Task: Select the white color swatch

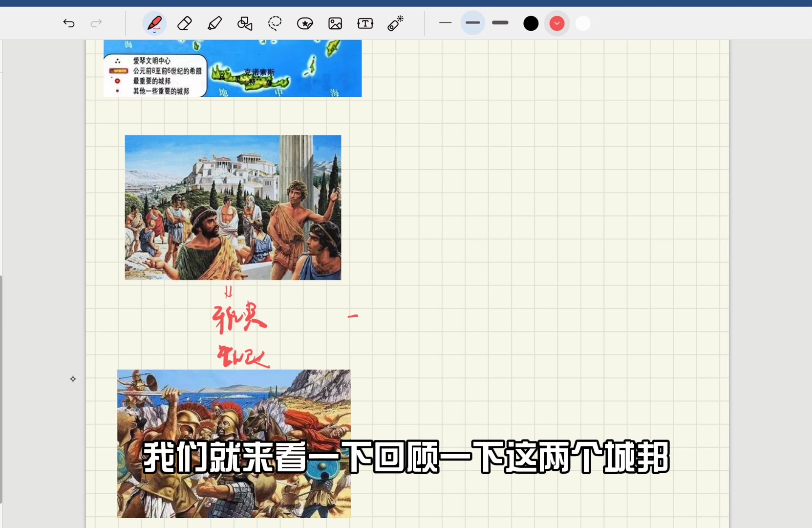Action: [x=582, y=23]
